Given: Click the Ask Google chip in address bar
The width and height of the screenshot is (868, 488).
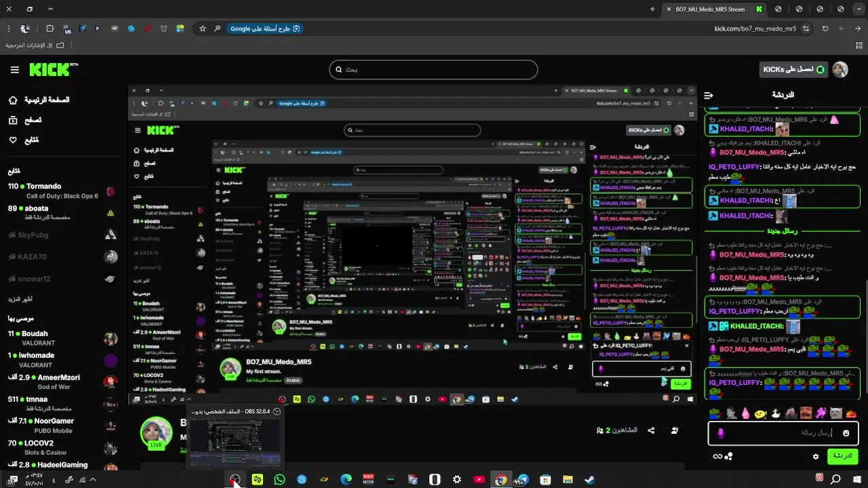Looking at the screenshot, I should click(264, 28).
